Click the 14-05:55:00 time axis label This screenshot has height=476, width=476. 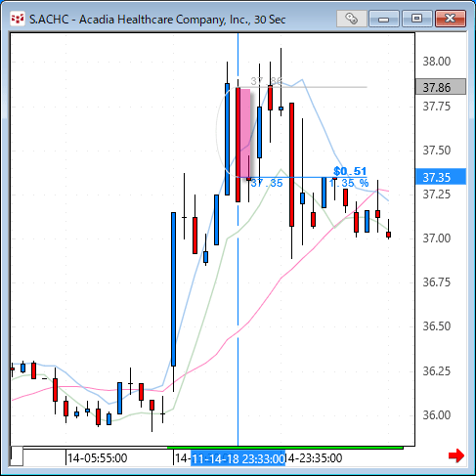97,458
